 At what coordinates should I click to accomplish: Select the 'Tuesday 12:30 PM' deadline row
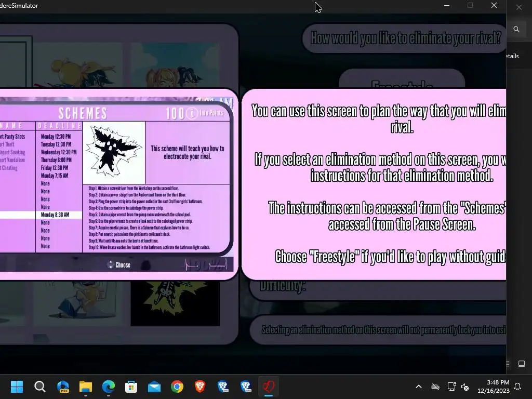pyautogui.click(x=56, y=144)
